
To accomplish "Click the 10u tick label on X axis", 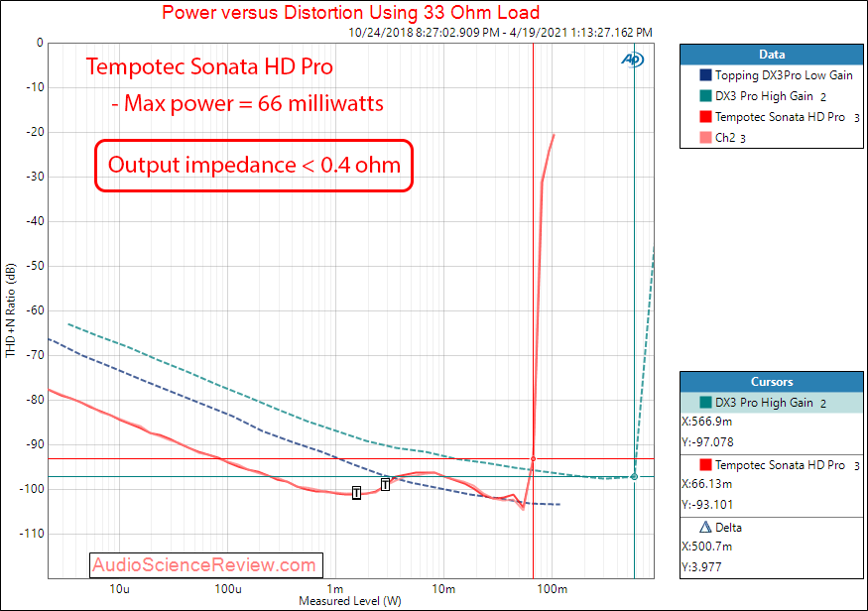I will tap(120, 589).
